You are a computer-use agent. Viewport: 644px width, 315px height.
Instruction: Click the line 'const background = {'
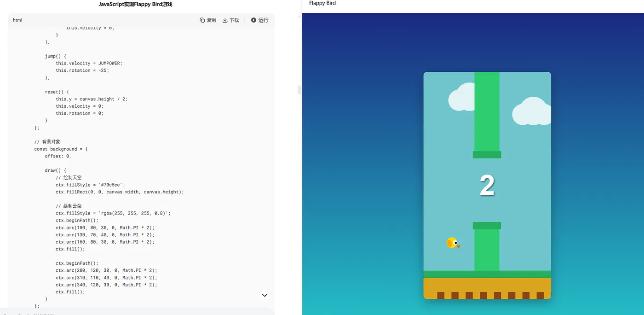(61, 149)
